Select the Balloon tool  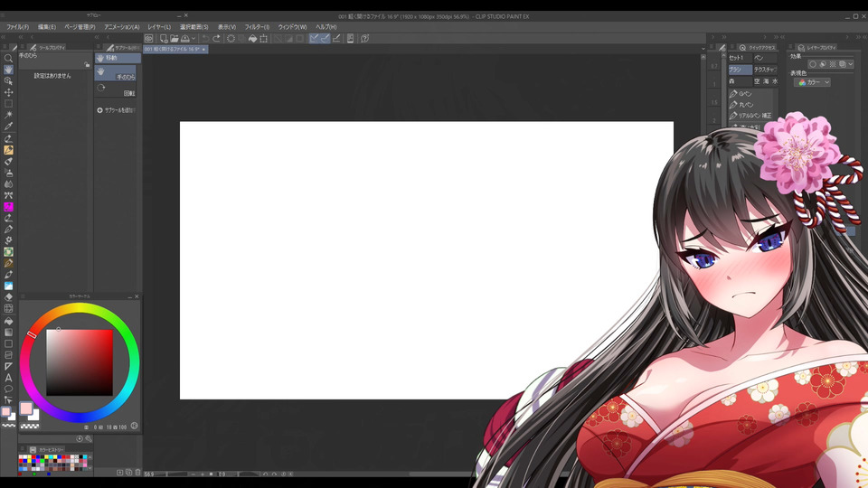[x=8, y=389]
